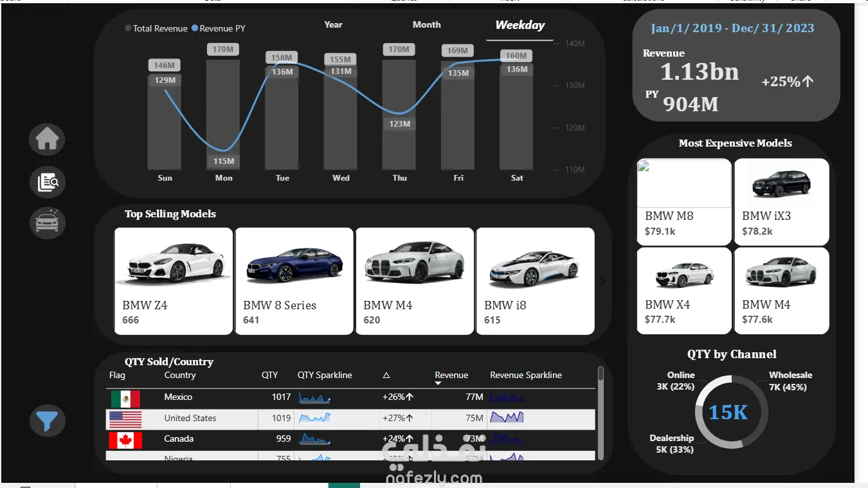This screenshot has height=488, width=868.
Task: Select the Mon revenue bar
Action: pos(223,114)
